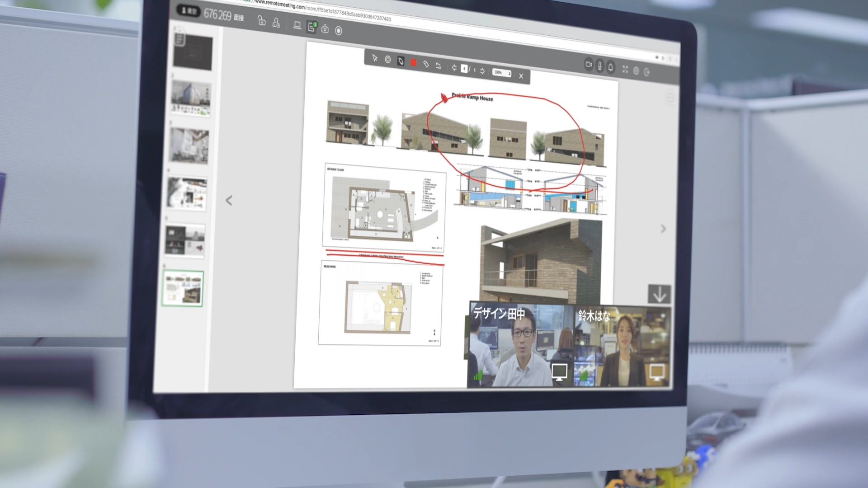Select the eraser tool
Image resolution: width=868 pixels, height=488 pixels.
(426, 64)
